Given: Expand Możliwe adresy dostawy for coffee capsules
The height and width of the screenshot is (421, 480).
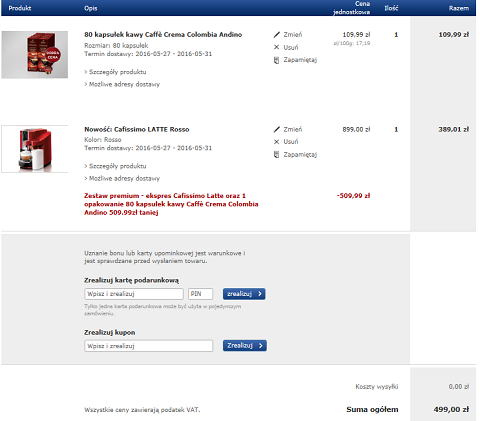Looking at the screenshot, I should (122, 84).
